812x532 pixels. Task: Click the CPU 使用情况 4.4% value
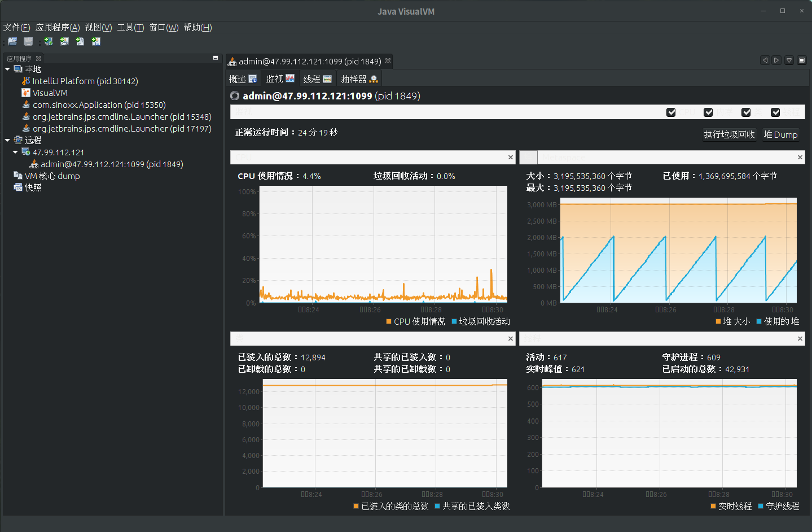point(311,176)
